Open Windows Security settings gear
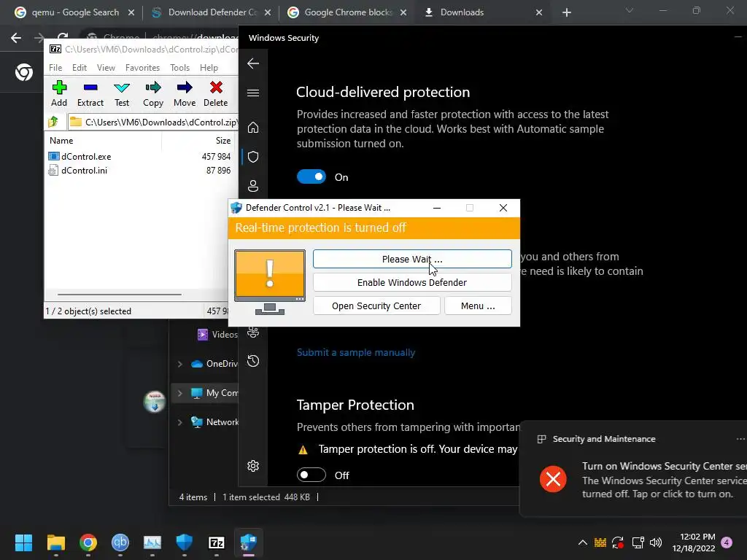 point(253,466)
